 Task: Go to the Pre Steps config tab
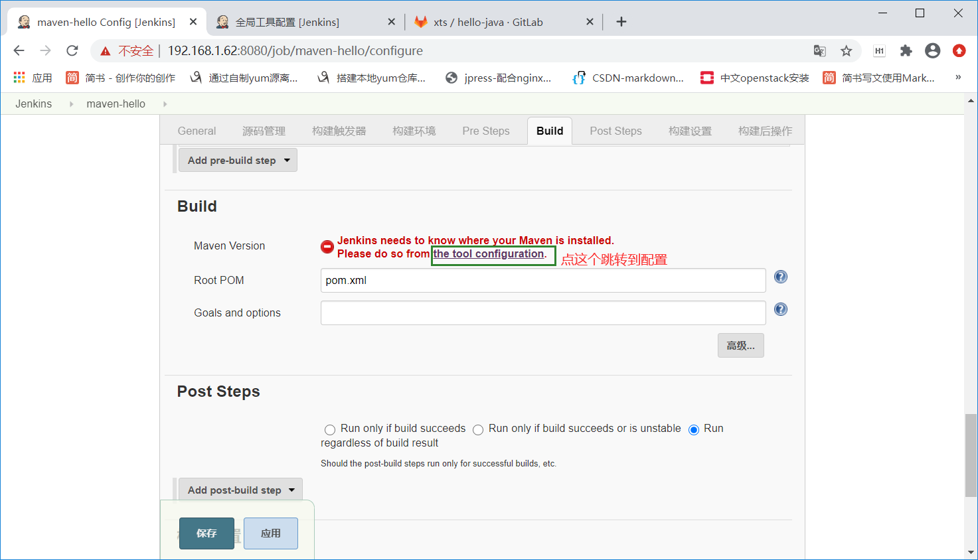point(486,131)
